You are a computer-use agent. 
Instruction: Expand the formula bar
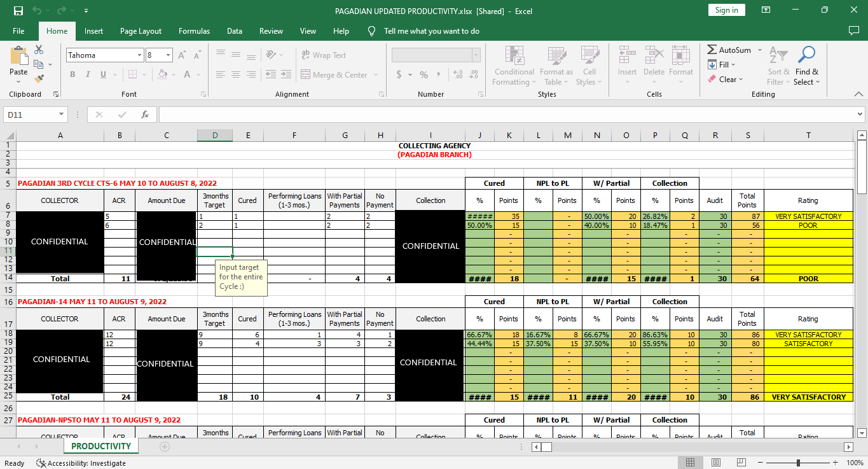[860, 115]
